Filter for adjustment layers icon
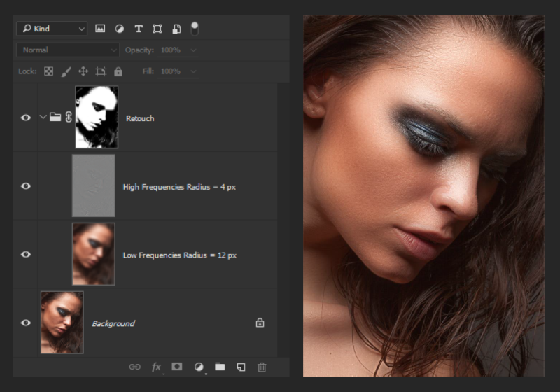This screenshot has width=560, height=392. [119, 29]
